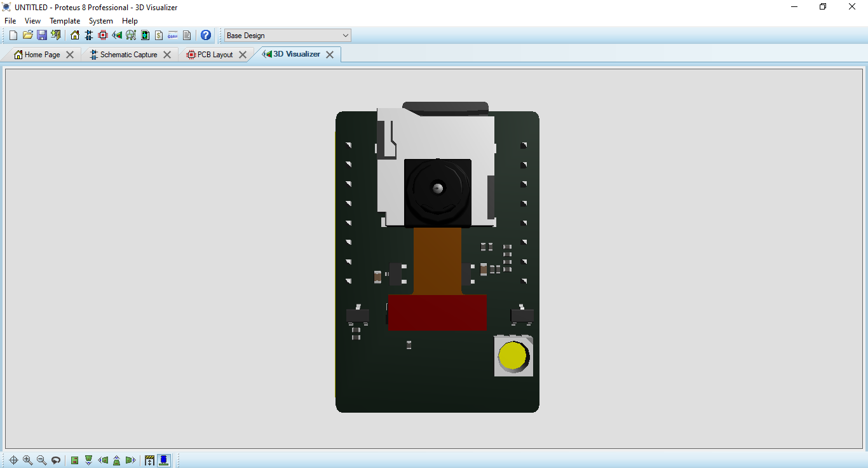
Task: Open the Base Design dropdown
Action: [344, 35]
